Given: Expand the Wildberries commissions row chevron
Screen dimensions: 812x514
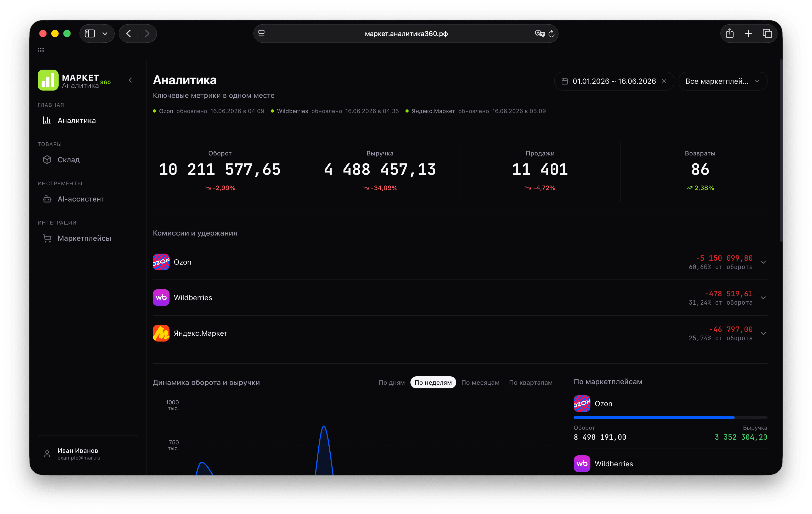Looking at the screenshot, I should click(763, 298).
